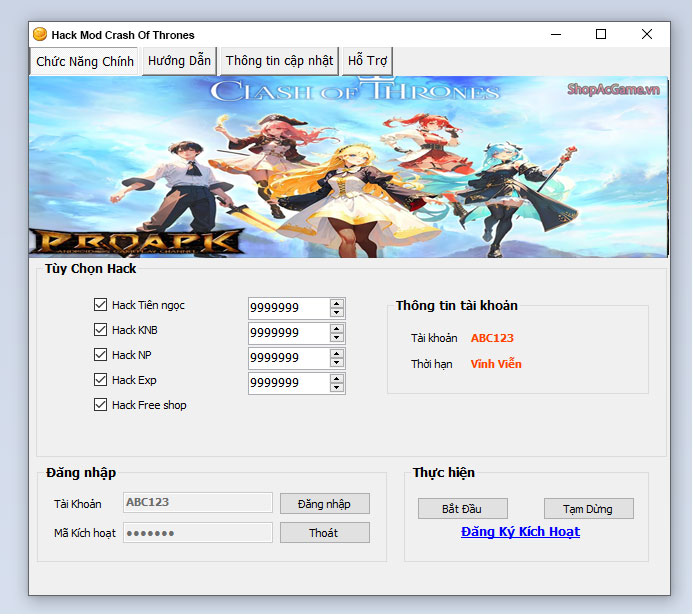Focus the Hack KNB number field
The image size is (693, 616).
(x=289, y=333)
